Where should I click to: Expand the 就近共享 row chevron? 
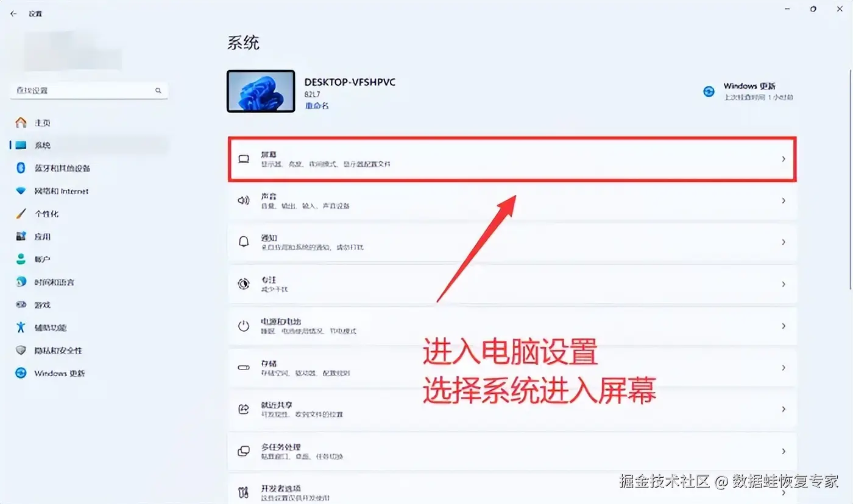tap(784, 409)
